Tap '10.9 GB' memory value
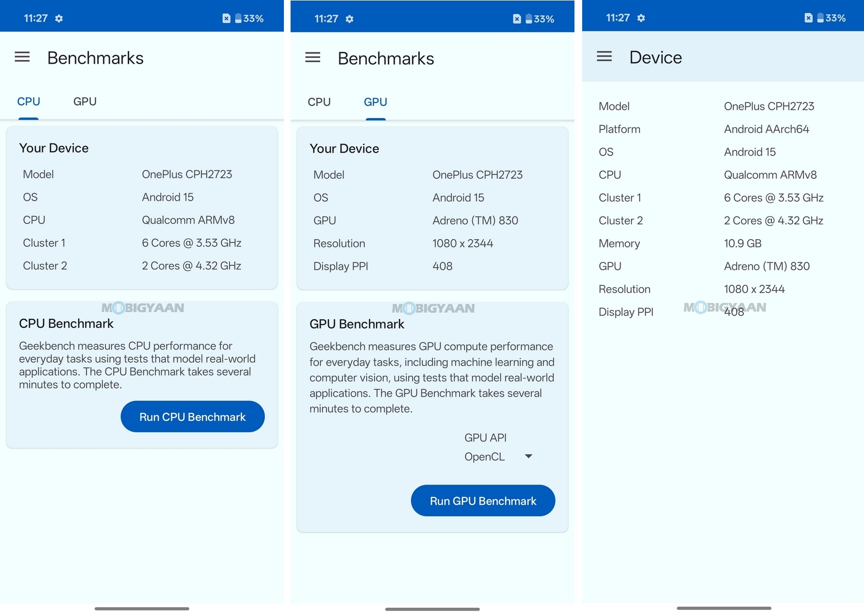This screenshot has height=616, width=864. click(743, 243)
